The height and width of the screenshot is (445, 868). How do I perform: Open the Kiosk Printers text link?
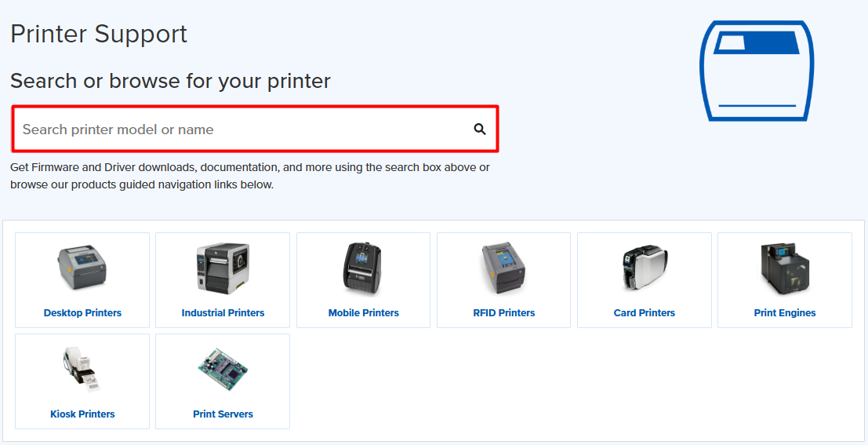click(82, 414)
